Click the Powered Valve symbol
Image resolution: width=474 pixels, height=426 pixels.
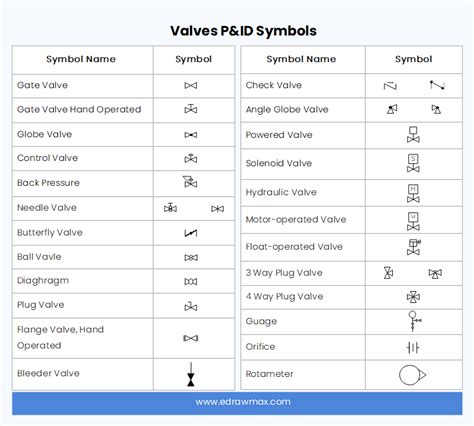(x=413, y=134)
